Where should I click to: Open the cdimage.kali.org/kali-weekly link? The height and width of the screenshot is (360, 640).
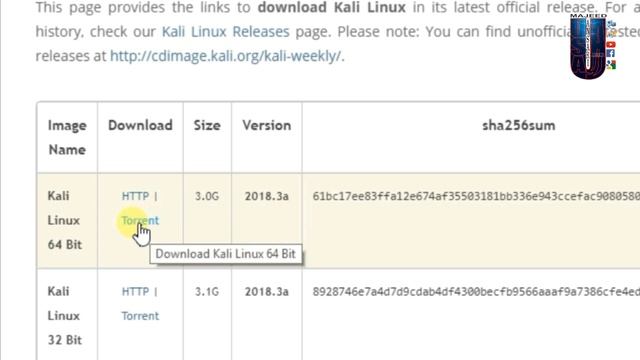[226, 56]
